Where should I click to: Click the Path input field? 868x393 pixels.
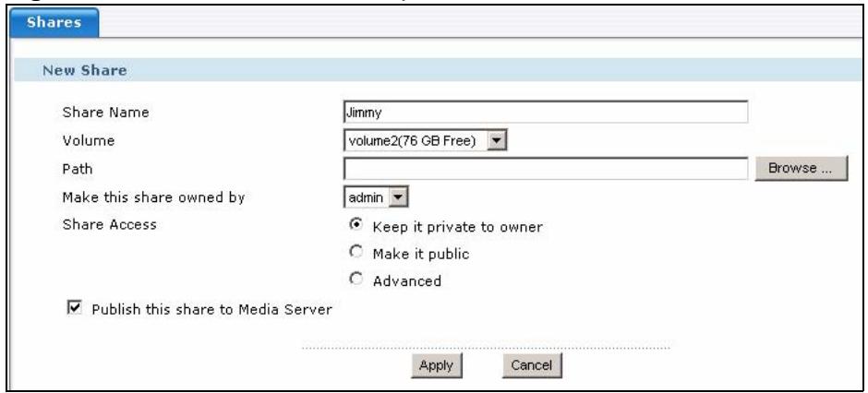coord(545,169)
